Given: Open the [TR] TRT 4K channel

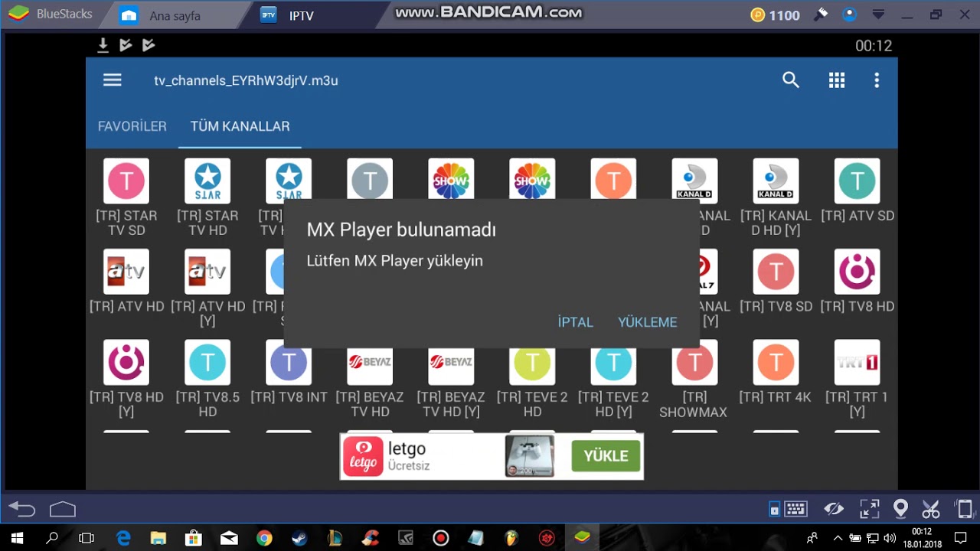Looking at the screenshot, I should 776,372.
